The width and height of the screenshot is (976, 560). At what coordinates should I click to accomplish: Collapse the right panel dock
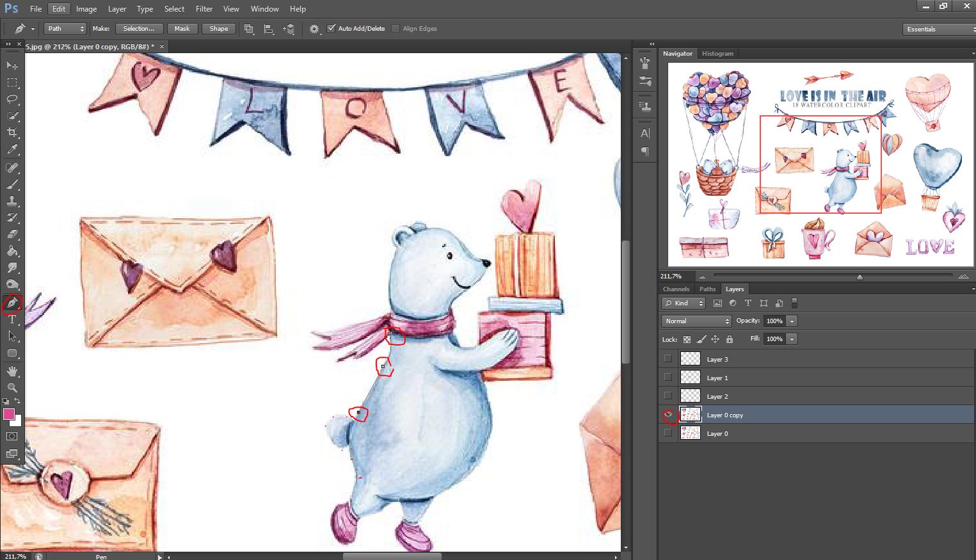click(652, 44)
